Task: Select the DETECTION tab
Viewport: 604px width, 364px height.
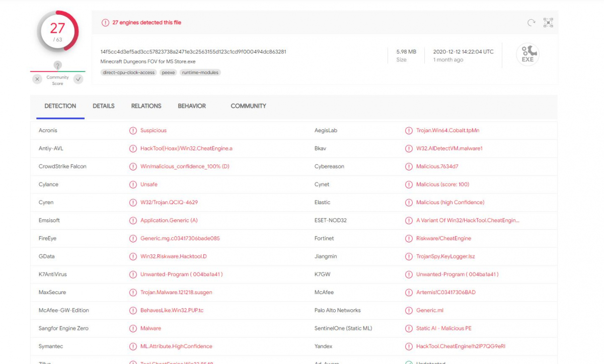Action: click(x=60, y=106)
